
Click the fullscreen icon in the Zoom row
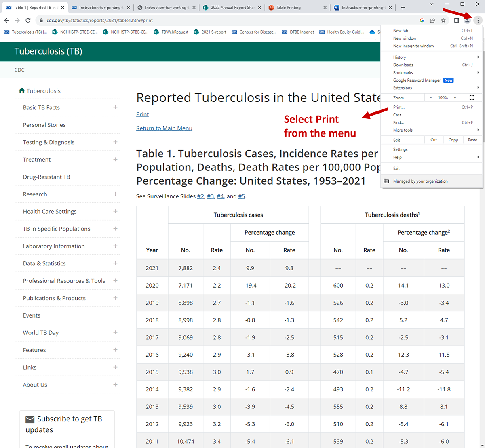pos(472,97)
